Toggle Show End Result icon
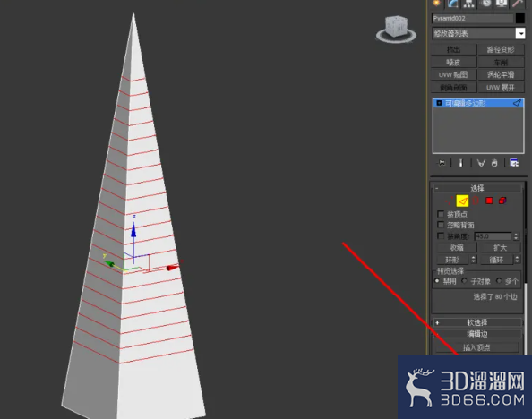 point(460,163)
